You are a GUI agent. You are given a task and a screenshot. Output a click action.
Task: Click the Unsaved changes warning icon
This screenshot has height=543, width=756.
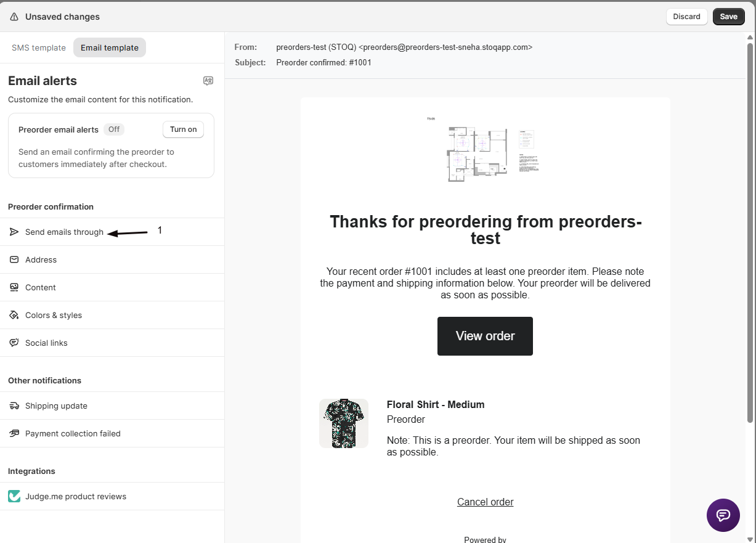(14, 17)
